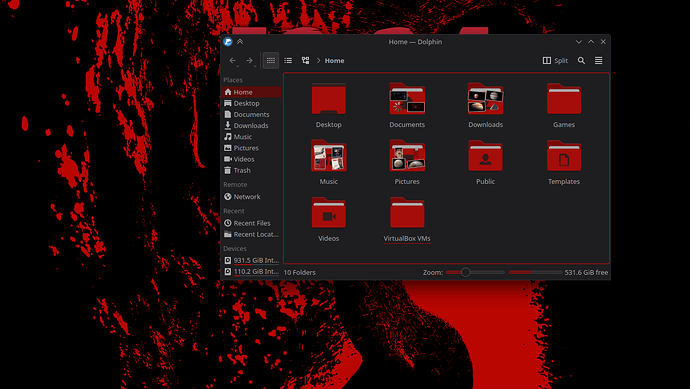Select Music in Places panel
This screenshot has height=389, width=690.
click(x=251, y=137)
